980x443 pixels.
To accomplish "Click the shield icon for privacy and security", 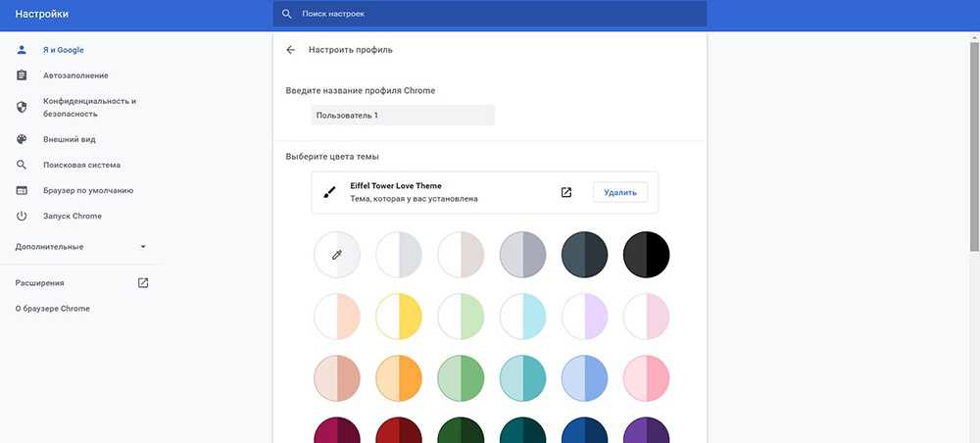I will 22,107.
